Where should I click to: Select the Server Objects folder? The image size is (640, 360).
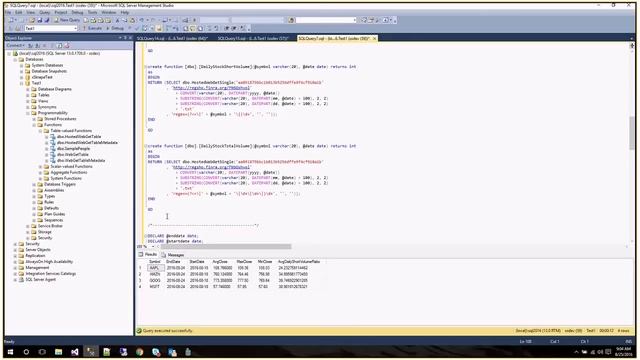pos(38,249)
